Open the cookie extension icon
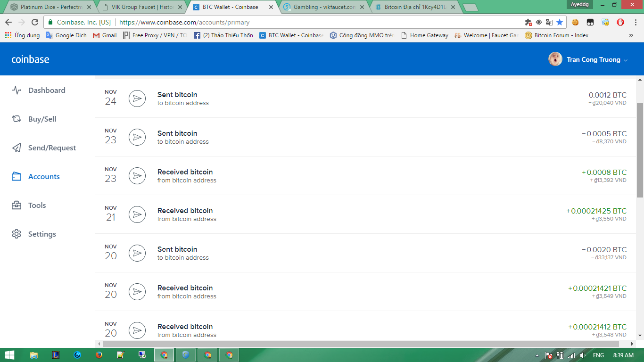This screenshot has width=644, height=362. (x=575, y=22)
